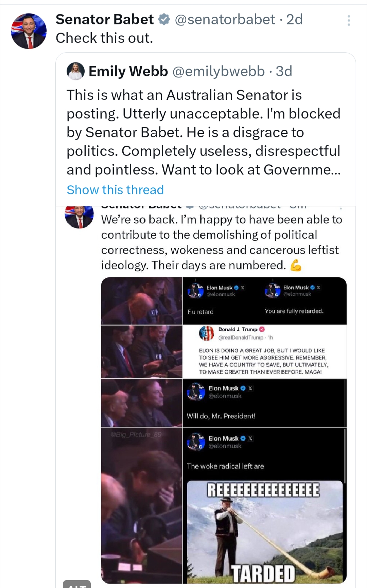The width and height of the screenshot is (367, 588).
Task: Tap the Donald J. Trump flag avatar
Action: (x=206, y=333)
